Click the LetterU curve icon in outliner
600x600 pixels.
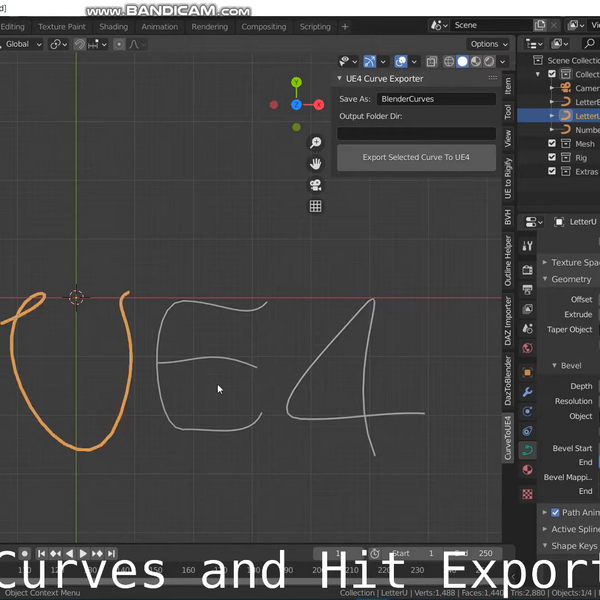[x=566, y=116]
